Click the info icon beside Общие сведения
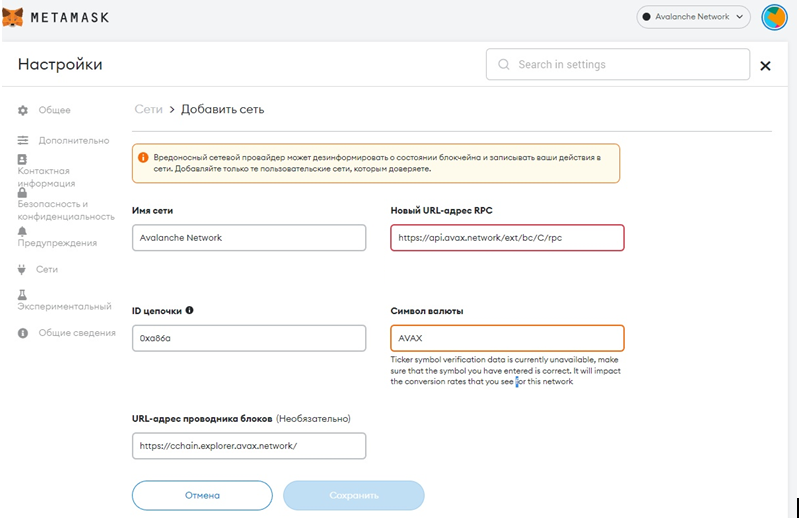This screenshot has height=519, width=800. point(23,333)
